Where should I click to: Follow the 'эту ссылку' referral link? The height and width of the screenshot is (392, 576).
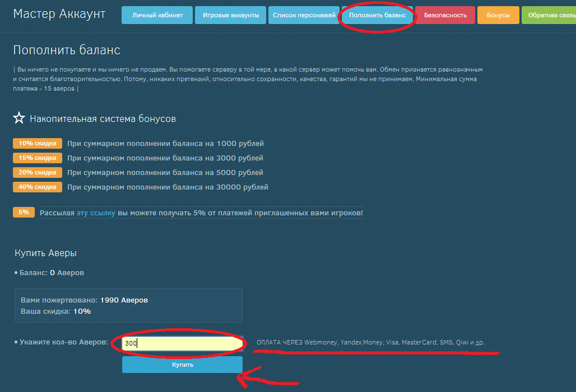96,213
